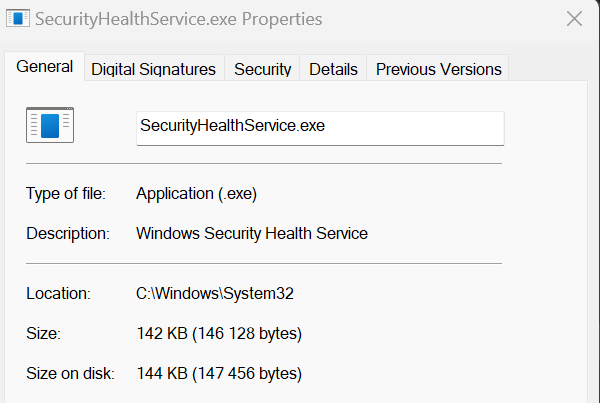Open the Digital Signatures tab
600x403 pixels.
(x=153, y=69)
